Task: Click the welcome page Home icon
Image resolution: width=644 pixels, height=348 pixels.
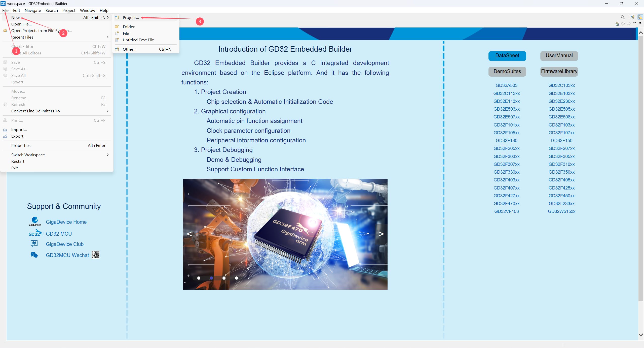Action: coord(617,24)
